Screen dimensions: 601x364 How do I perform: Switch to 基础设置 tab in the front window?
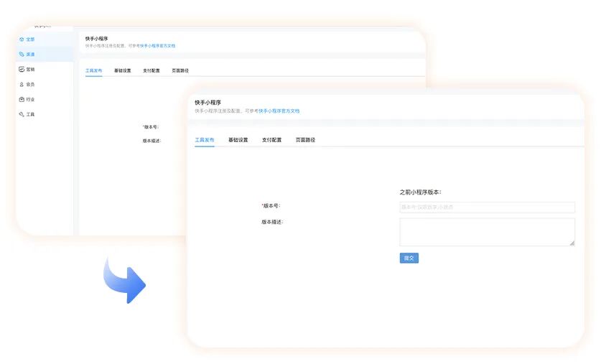tap(238, 140)
